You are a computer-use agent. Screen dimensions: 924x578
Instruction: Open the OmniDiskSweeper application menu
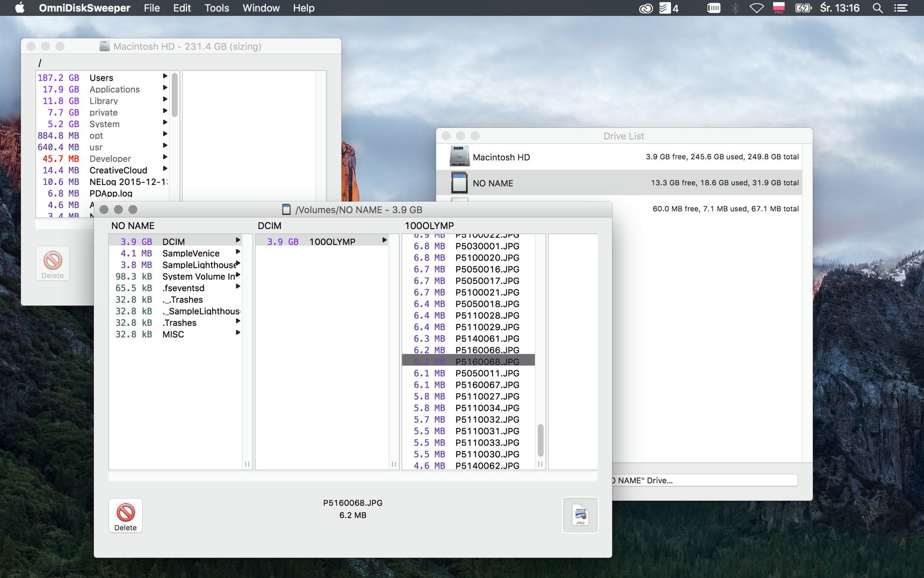[85, 8]
